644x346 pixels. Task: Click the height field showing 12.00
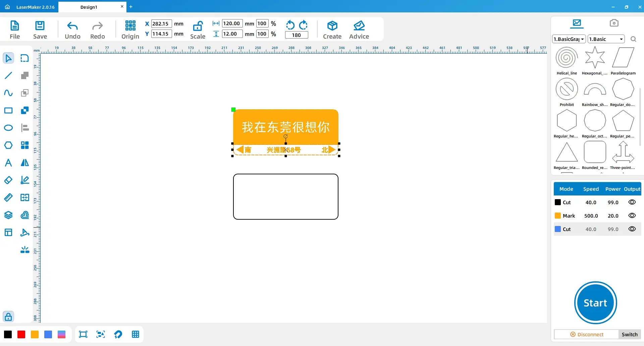pyautogui.click(x=232, y=34)
